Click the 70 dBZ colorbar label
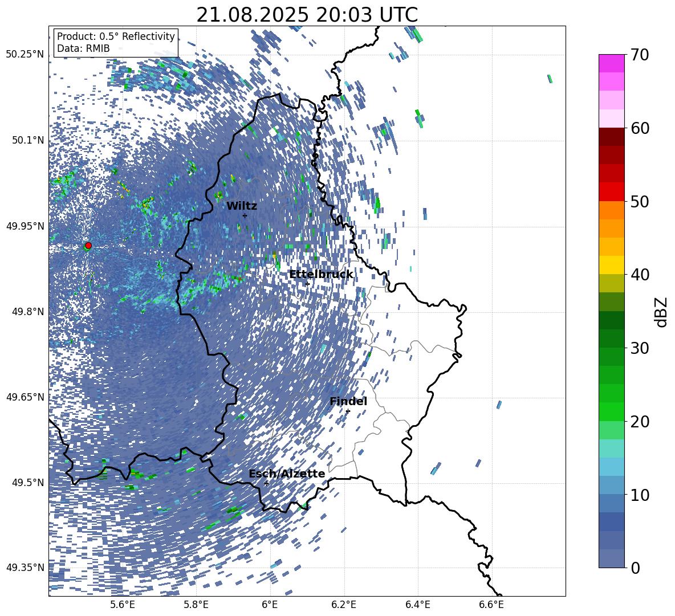 pyautogui.click(x=640, y=55)
